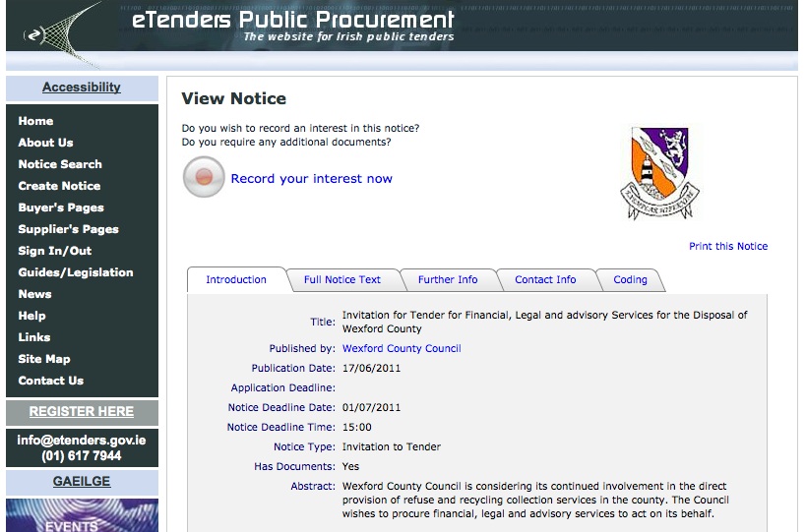Open the Further Info tab
Screen dimensions: 806x532
coord(447,279)
